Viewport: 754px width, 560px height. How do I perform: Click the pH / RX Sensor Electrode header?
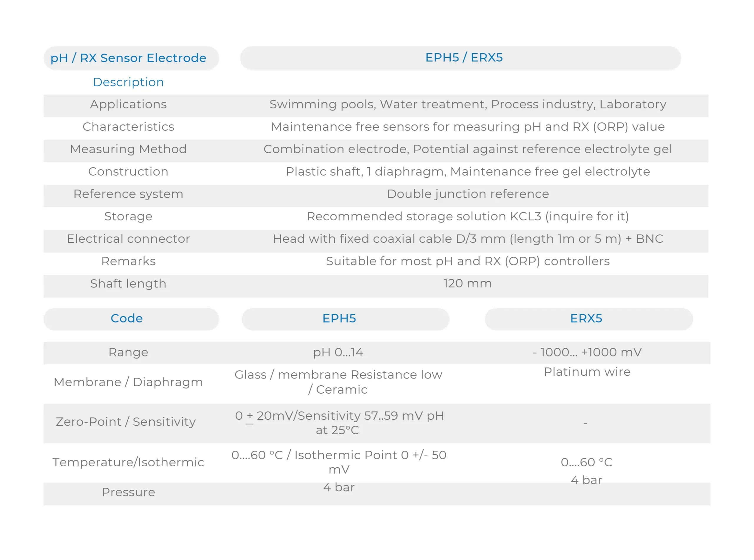pyautogui.click(x=128, y=58)
